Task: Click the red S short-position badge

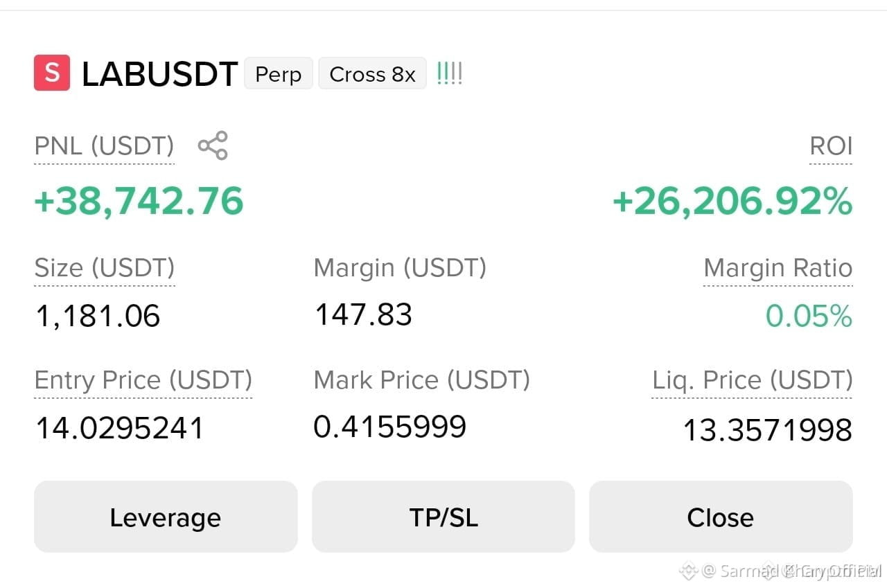Action: 52,73
